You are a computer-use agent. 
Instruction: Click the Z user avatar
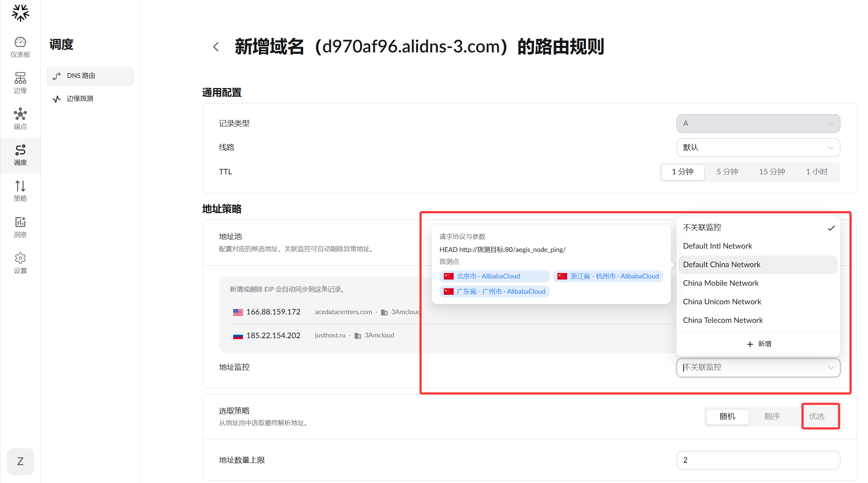click(x=20, y=461)
